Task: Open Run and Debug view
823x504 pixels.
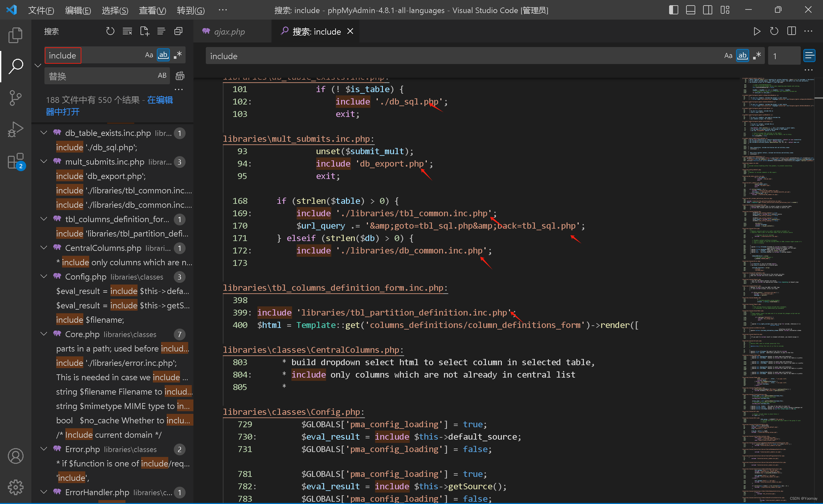Action: [15, 130]
